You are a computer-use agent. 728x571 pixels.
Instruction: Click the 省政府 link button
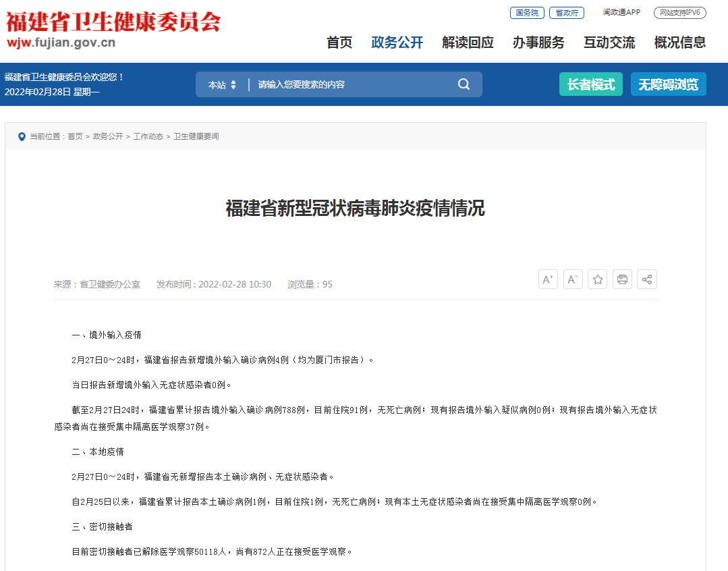(x=567, y=13)
